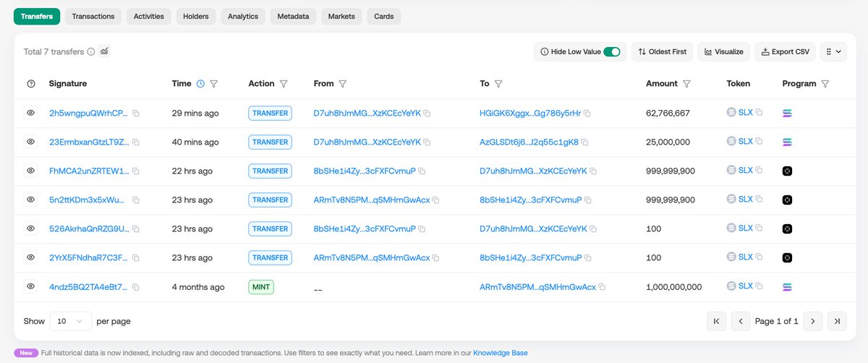
Task: Copy the AzGLSDt6j6 destination address
Action: tap(585, 142)
